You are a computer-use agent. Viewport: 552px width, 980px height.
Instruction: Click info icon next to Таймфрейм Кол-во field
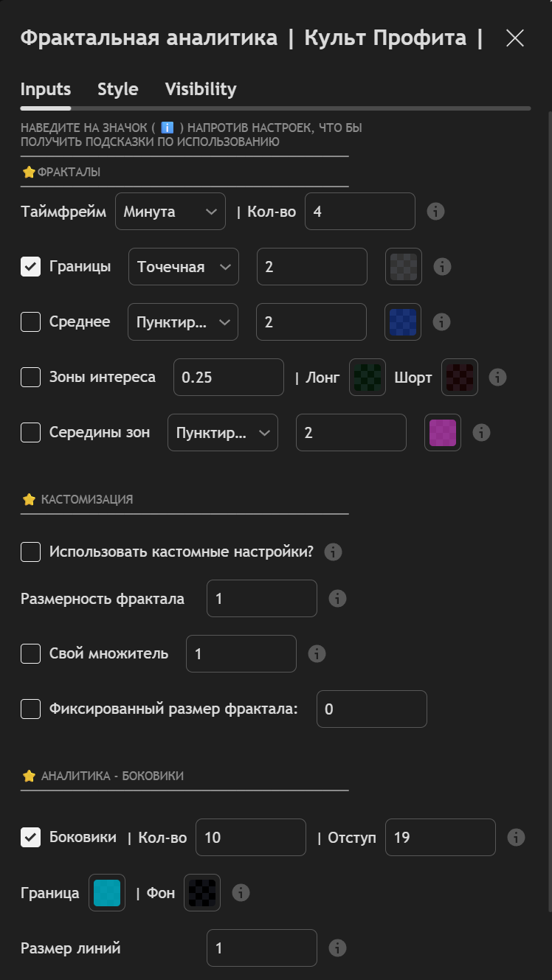(436, 212)
